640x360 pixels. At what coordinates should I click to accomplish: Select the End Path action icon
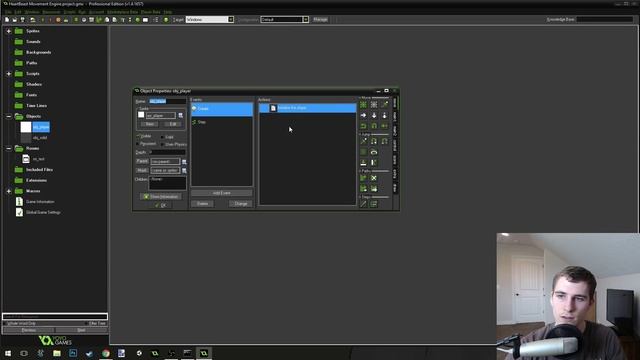point(374,178)
